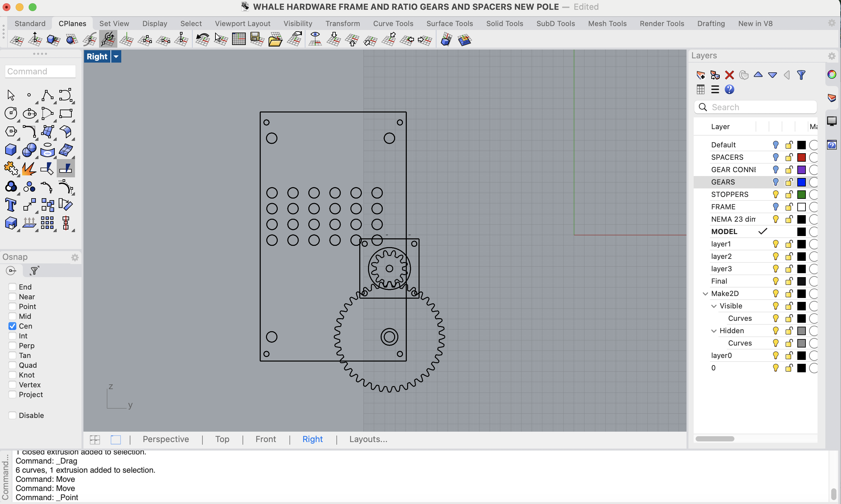
Task: Pick the Polyline tool
Action: (47, 95)
